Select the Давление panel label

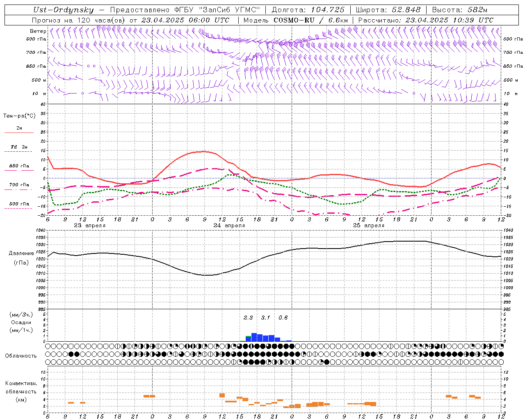point(21,253)
